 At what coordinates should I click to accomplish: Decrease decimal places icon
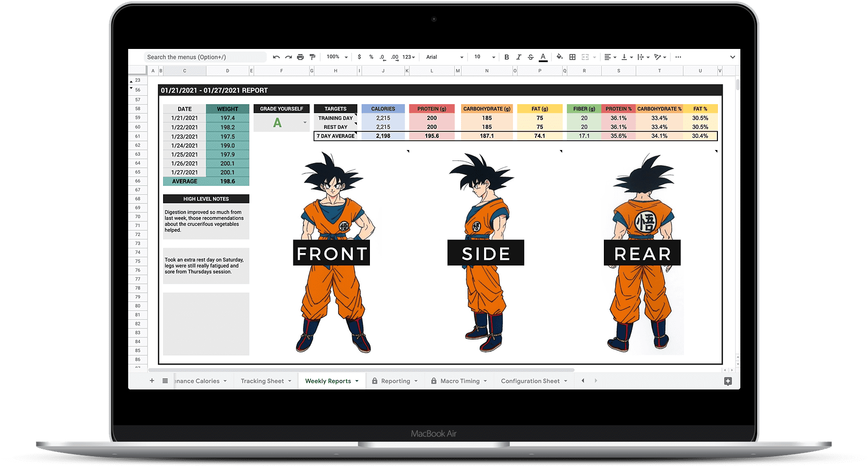(382, 57)
